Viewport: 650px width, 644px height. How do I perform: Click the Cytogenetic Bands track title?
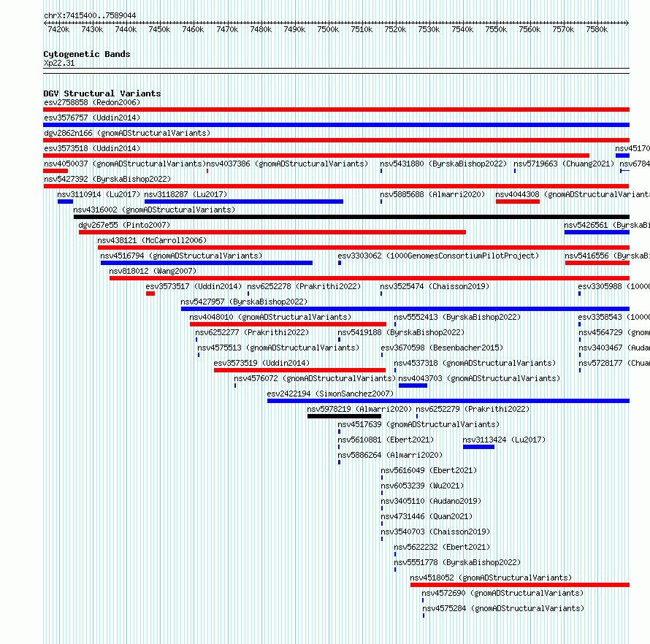tap(87, 54)
